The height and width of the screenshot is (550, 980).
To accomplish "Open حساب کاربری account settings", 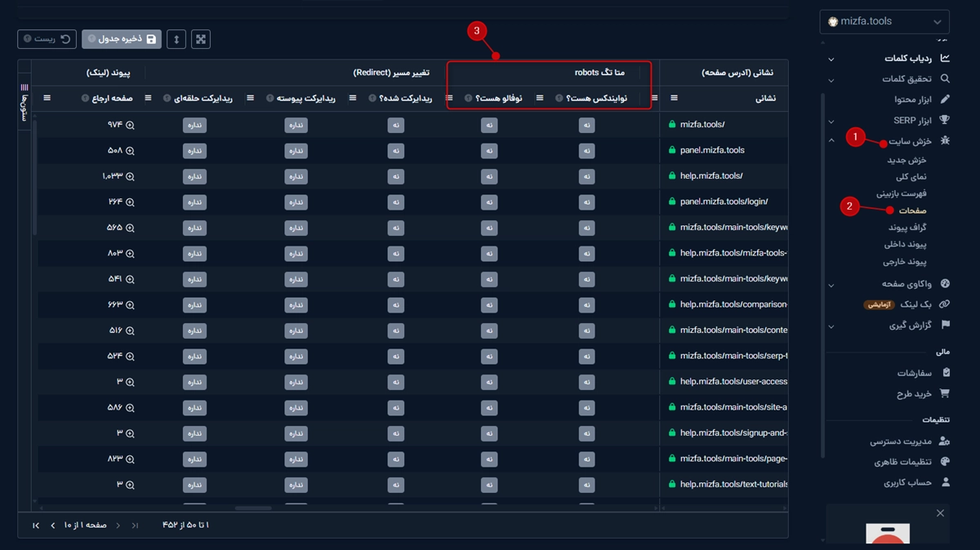I will (x=906, y=482).
